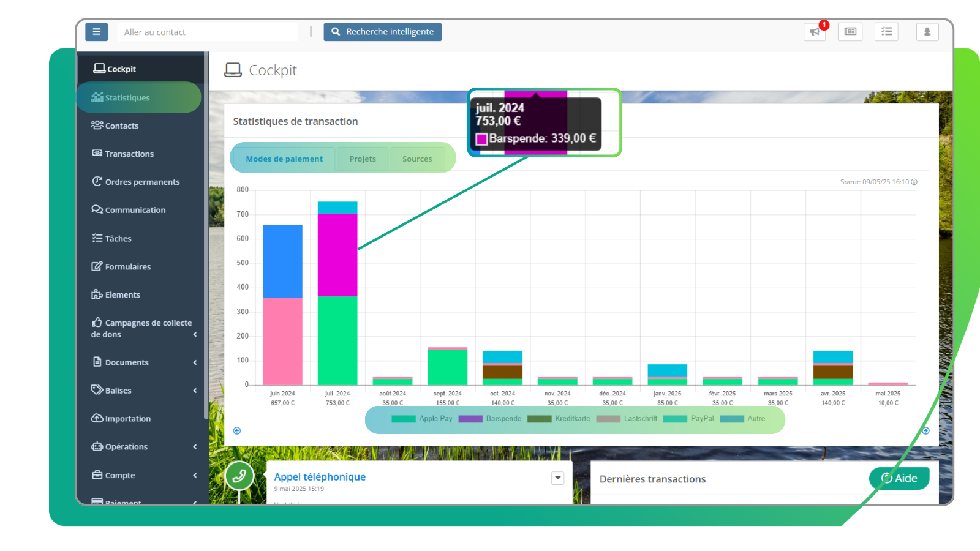The image size is (980, 551).
Task: Click the chart's left arrow navigation icon
Action: tap(237, 431)
